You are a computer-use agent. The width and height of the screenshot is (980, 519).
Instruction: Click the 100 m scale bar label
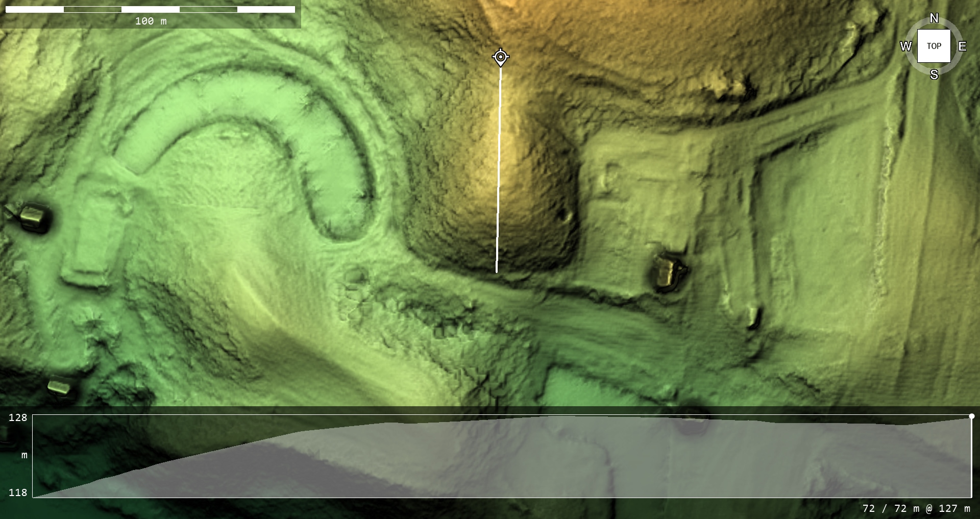point(151,21)
